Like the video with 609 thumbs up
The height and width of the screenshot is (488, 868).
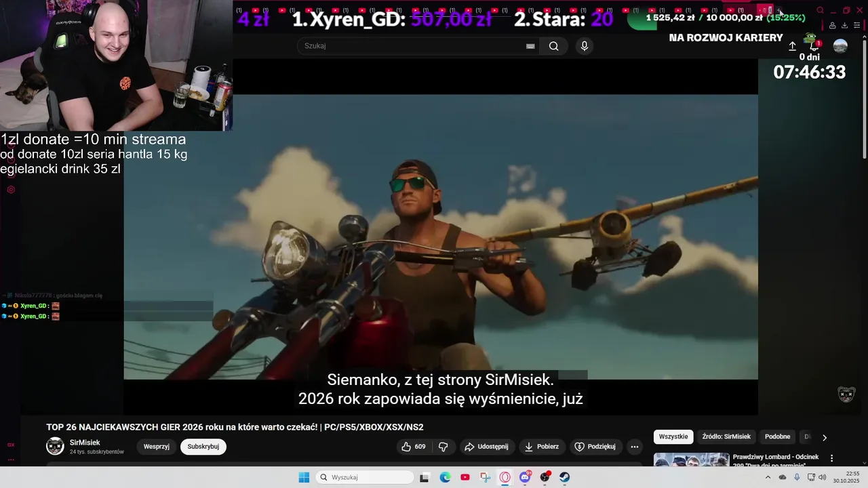[x=414, y=447]
